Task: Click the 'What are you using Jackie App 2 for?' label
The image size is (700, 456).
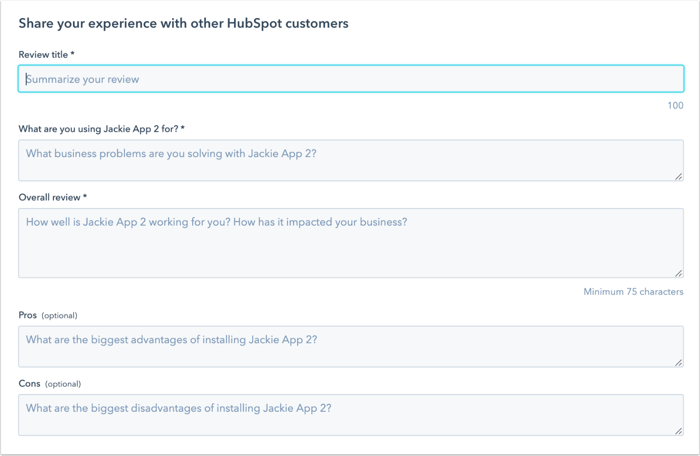Action: [101, 129]
